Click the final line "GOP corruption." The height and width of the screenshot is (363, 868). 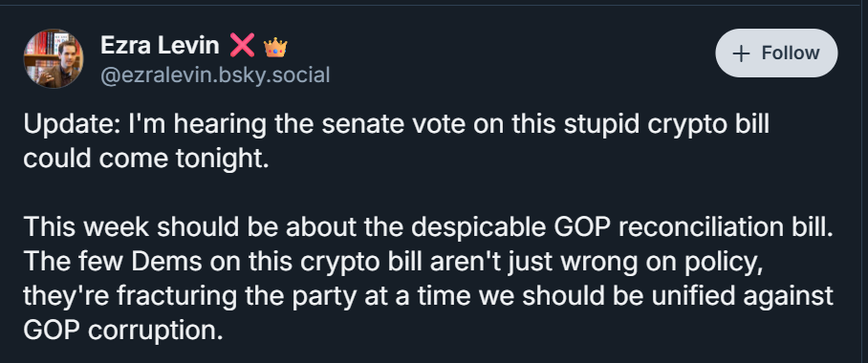pos(123,331)
